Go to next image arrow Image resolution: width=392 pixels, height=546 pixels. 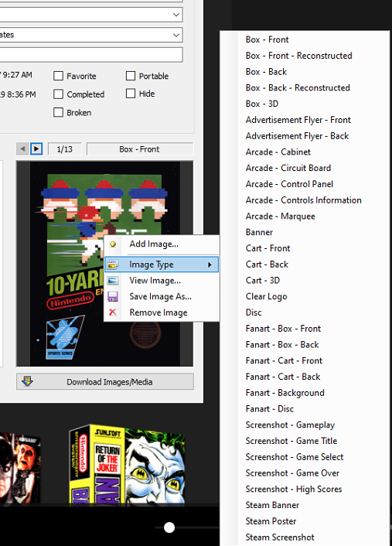tap(36, 149)
